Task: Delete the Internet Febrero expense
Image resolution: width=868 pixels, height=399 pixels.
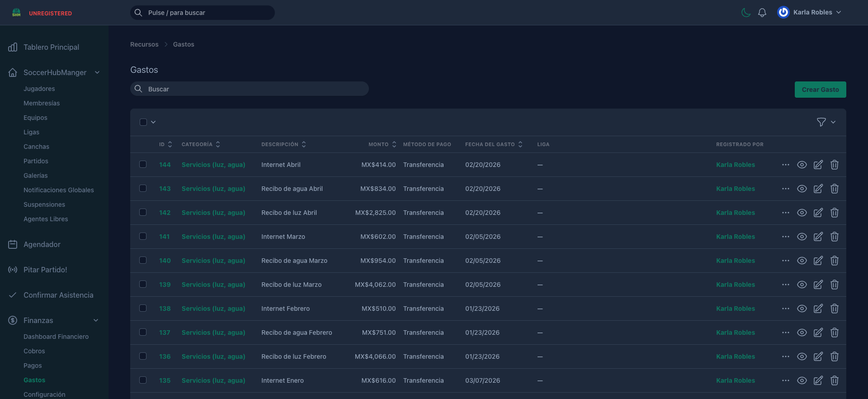Action: click(x=834, y=309)
